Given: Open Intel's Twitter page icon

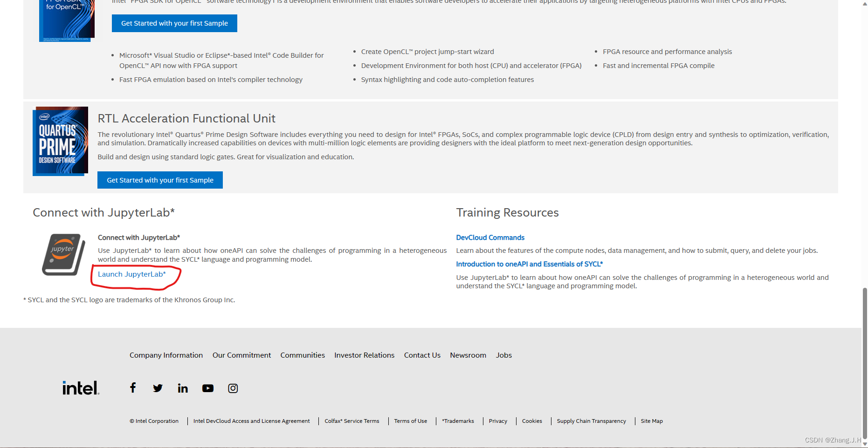Looking at the screenshot, I should click(x=158, y=387).
